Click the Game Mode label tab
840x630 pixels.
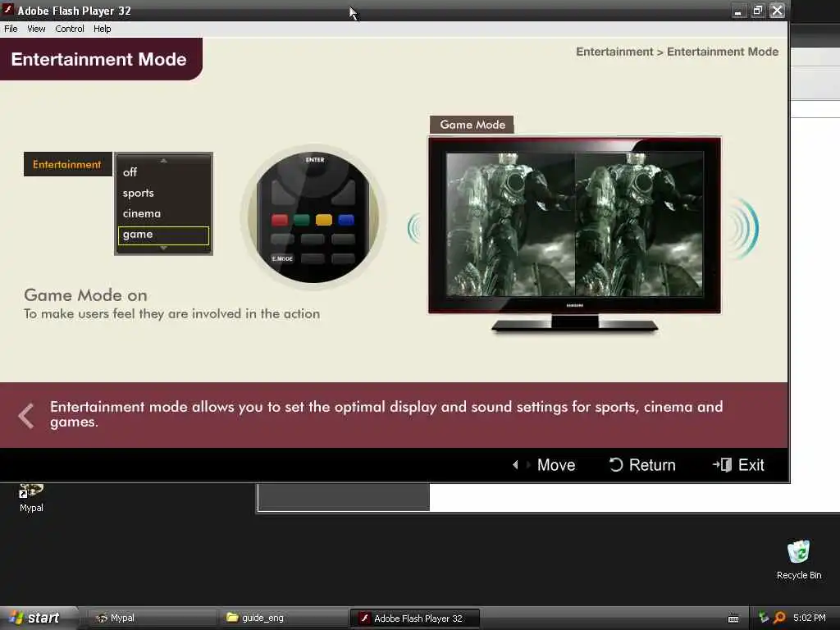[x=472, y=125]
